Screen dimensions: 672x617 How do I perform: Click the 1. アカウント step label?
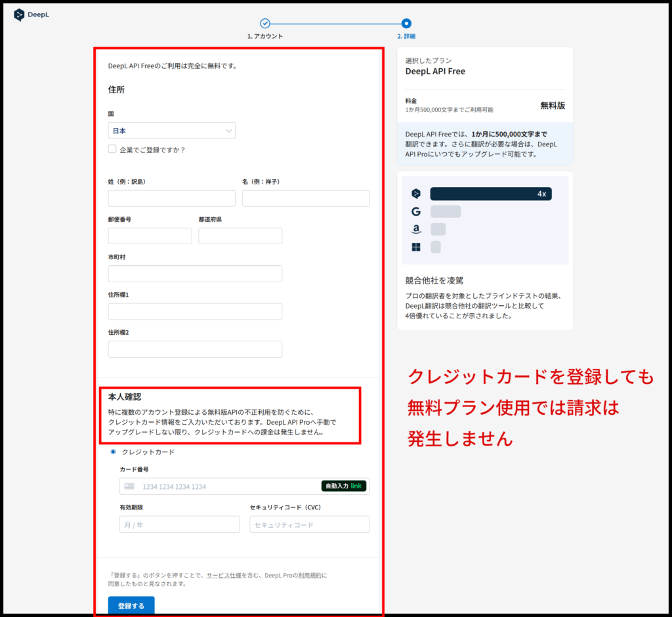pyautogui.click(x=265, y=37)
